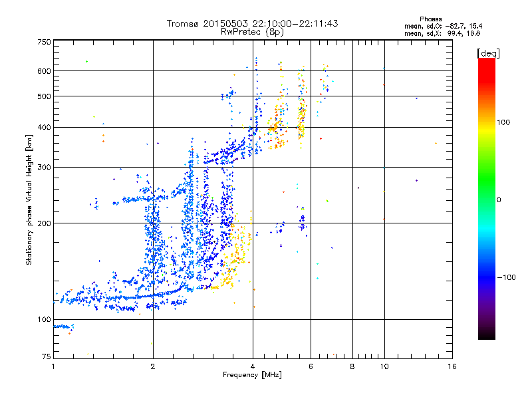This screenshot has width=532, height=399.
Task: Click the x-axis '1' tick label
Action: tap(53, 366)
